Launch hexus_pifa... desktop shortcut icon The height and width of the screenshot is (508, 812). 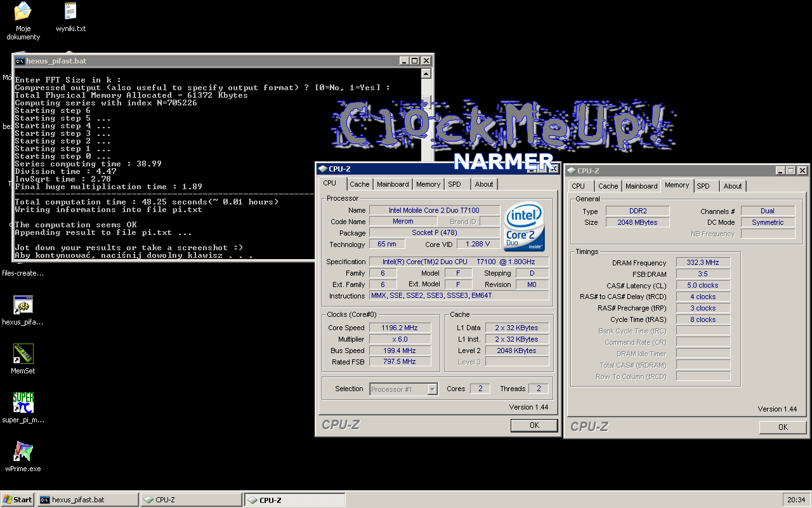[x=23, y=305]
